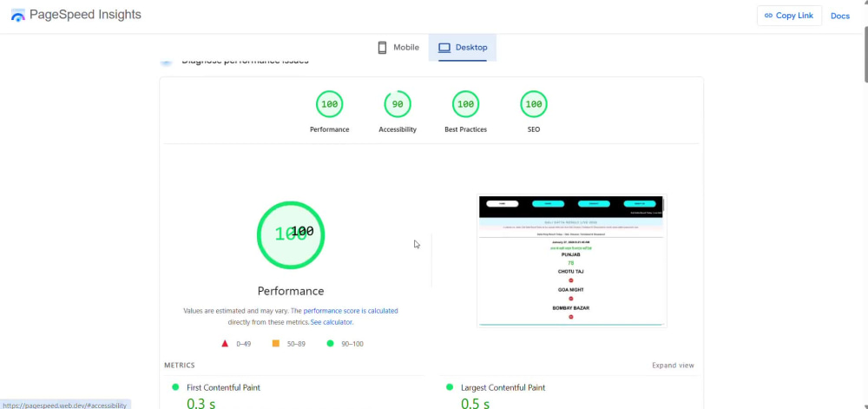Click the green dot beside First Contentful Paint
This screenshot has width=868, height=409.
(x=175, y=387)
